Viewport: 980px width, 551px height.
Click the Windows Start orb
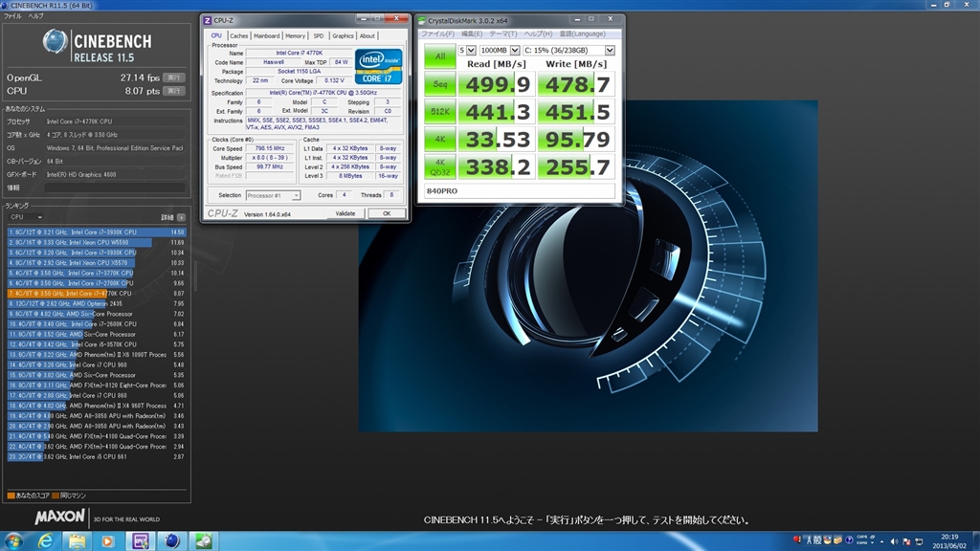(x=15, y=540)
